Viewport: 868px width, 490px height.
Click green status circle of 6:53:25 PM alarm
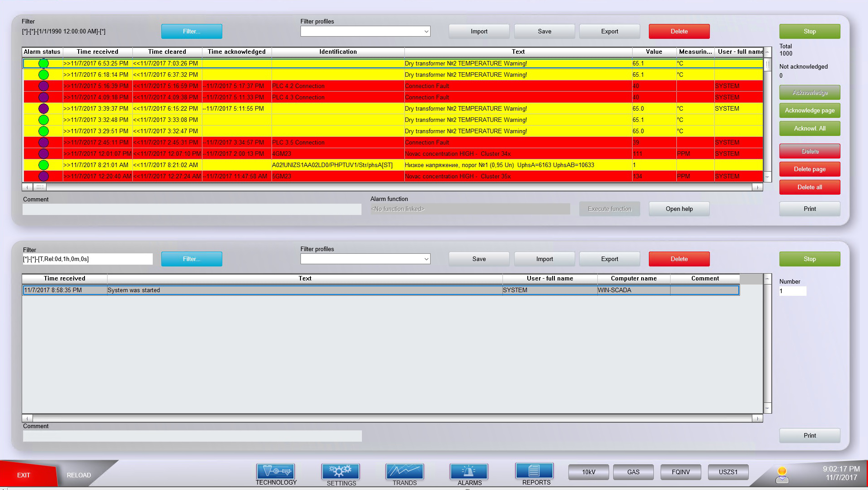click(x=43, y=64)
